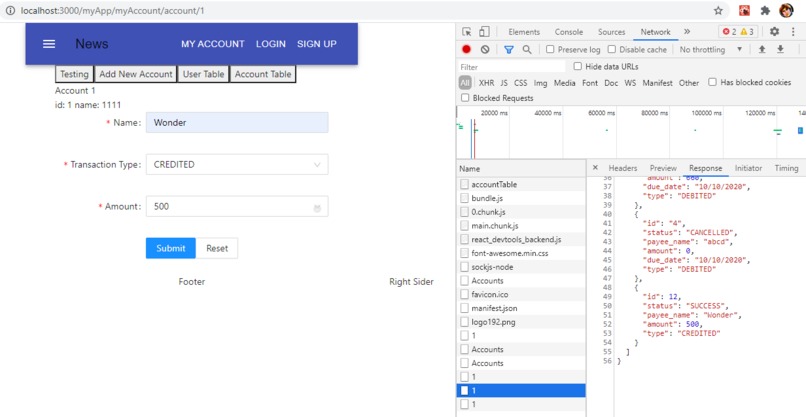Open MY ACCOUNT link in header
This screenshot has width=806, height=417.
click(213, 44)
